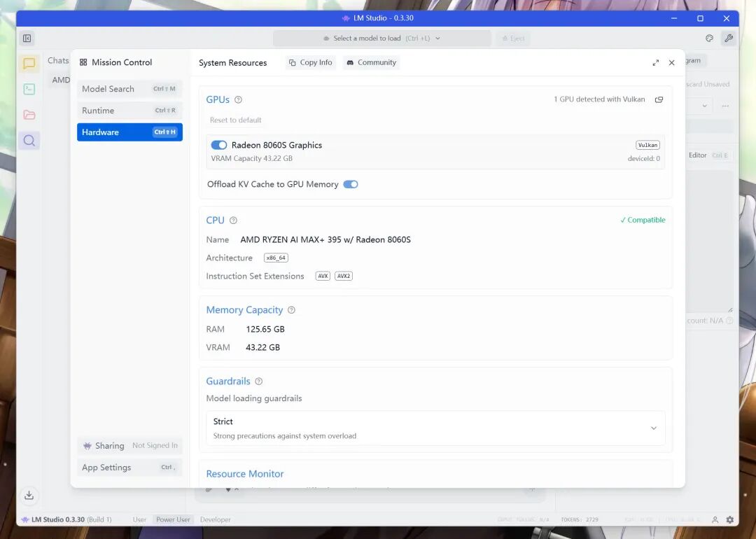Click the Copy Info button

[x=311, y=63]
